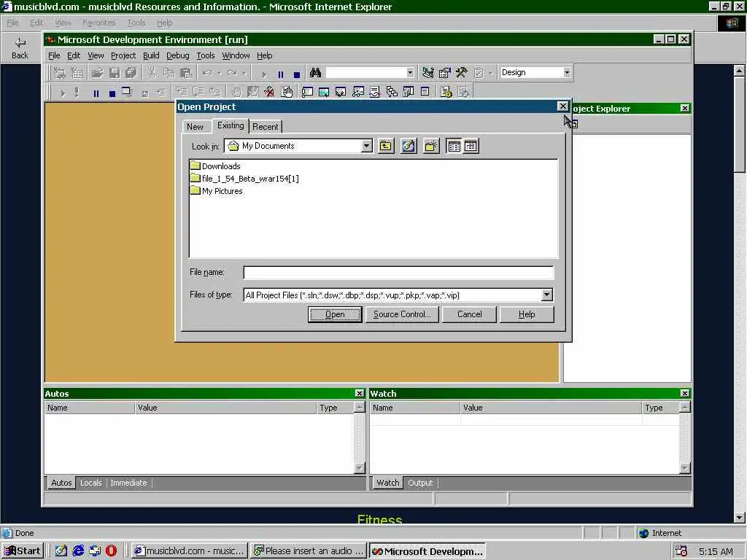Screen dimensions: 747x560
Task: Click End stop in debug toolbar
Action: (x=112, y=93)
